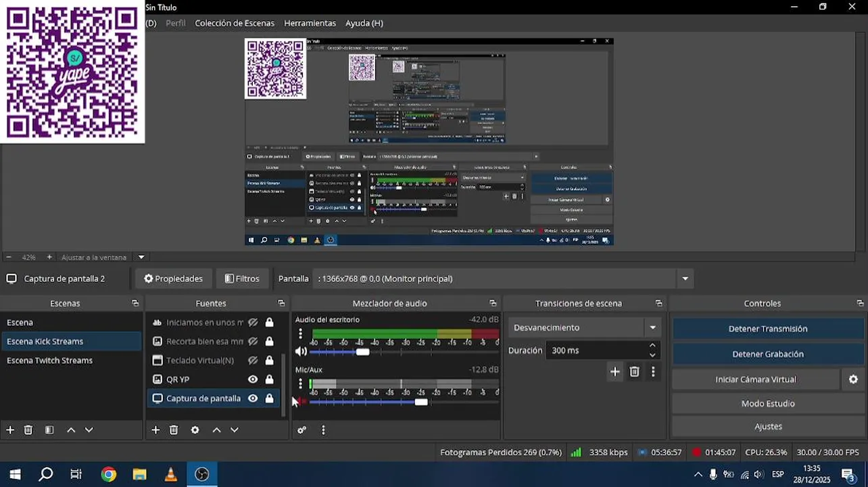Decrease the Duración value with down arrow
The height and width of the screenshot is (487, 868).
[x=652, y=355]
